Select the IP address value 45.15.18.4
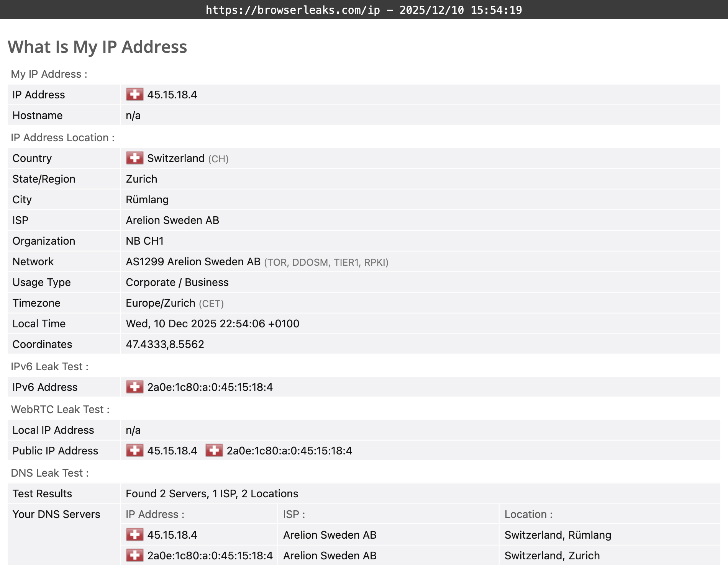728x567 pixels. pyautogui.click(x=172, y=95)
